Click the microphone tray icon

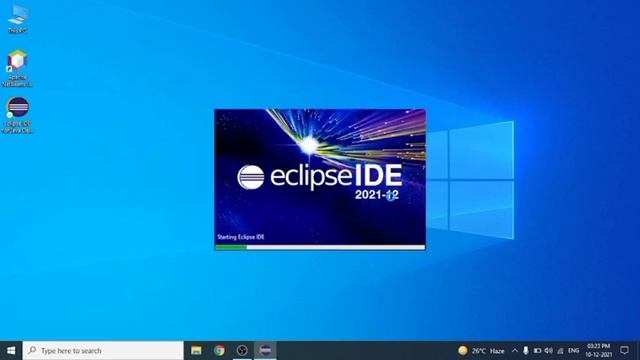526,351
